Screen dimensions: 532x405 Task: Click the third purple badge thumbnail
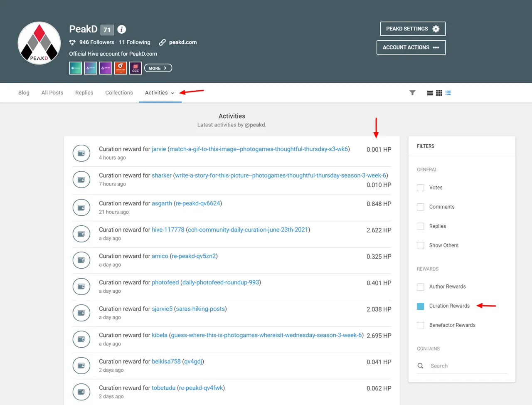(x=106, y=68)
